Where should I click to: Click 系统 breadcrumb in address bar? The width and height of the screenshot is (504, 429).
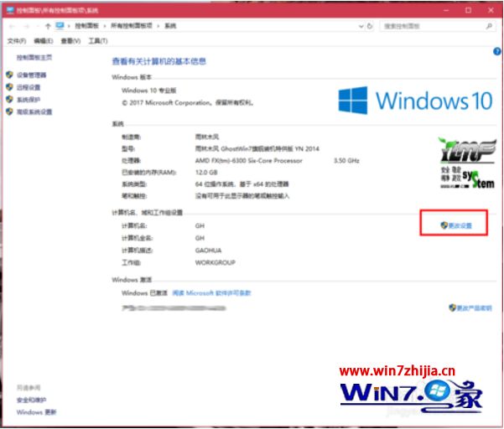pos(170,26)
